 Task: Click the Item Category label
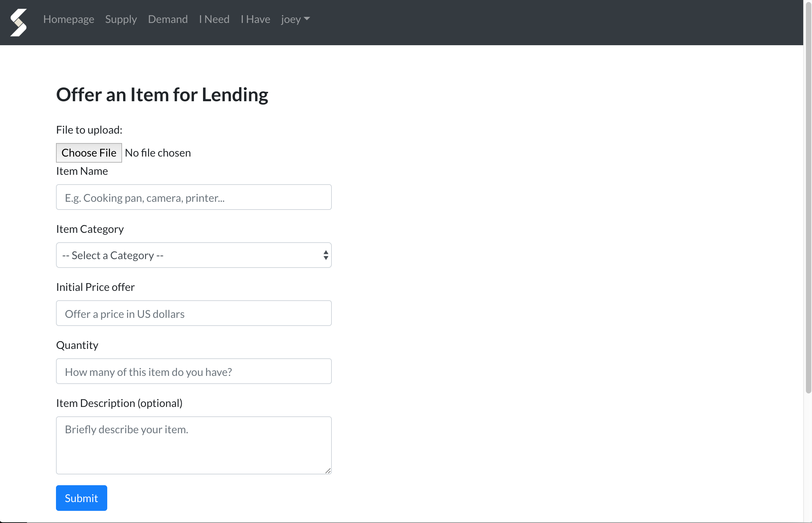coord(90,229)
